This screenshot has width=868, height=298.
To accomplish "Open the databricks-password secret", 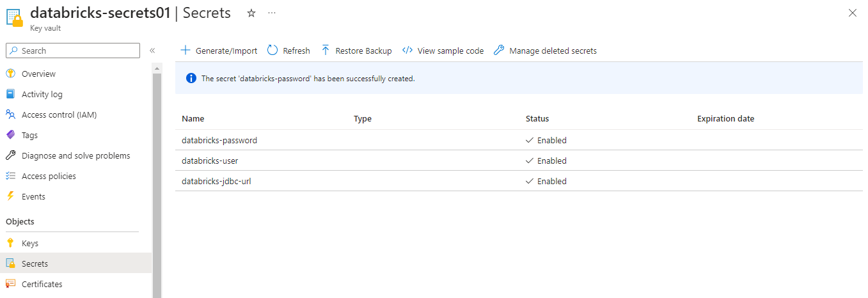I will [219, 140].
